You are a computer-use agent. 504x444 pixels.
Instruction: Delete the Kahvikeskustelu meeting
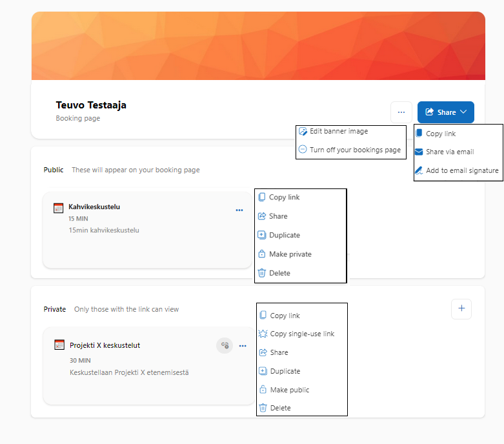[x=279, y=273]
